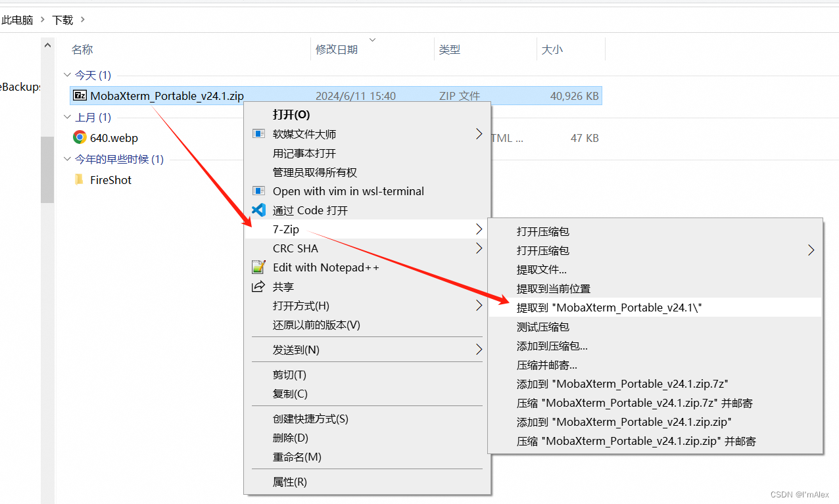Select 管理员取得所有权 menu entry
The height and width of the screenshot is (504, 839).
click(x=315, y=172)
